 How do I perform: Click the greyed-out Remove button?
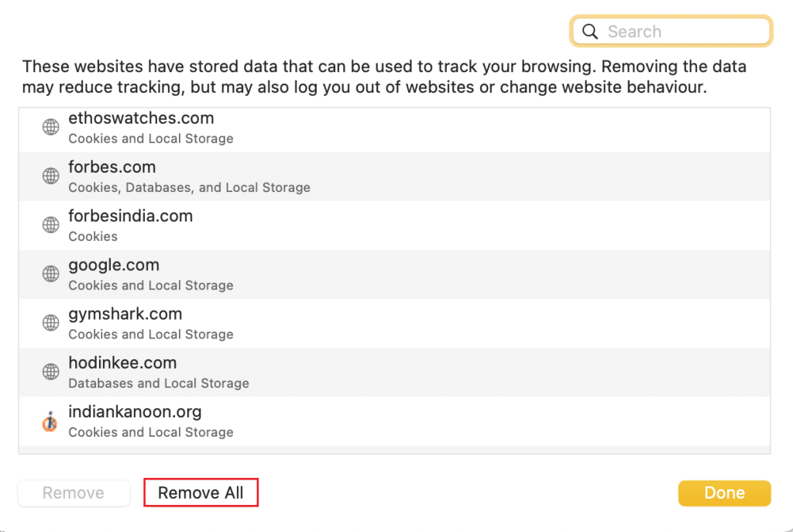pos(74,493)
